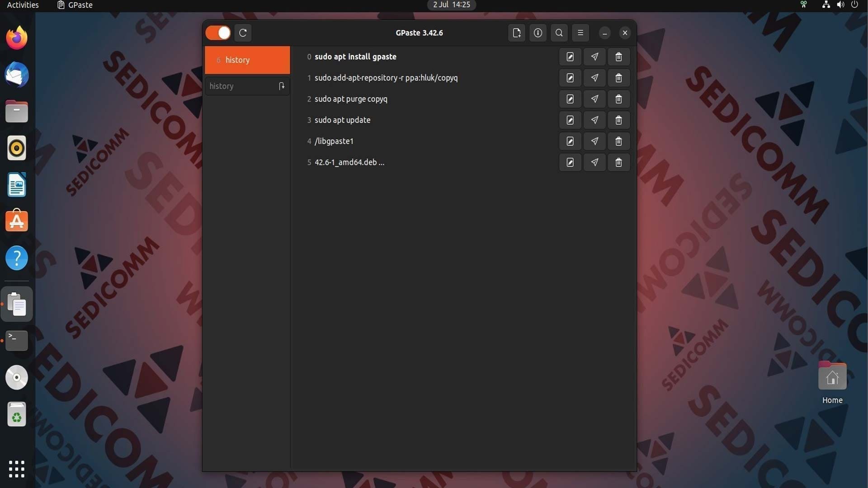This screenshot has height=488, width=868.
Task: Upload the add-apt-repository copyq entry
Action: tap(594, 78)
